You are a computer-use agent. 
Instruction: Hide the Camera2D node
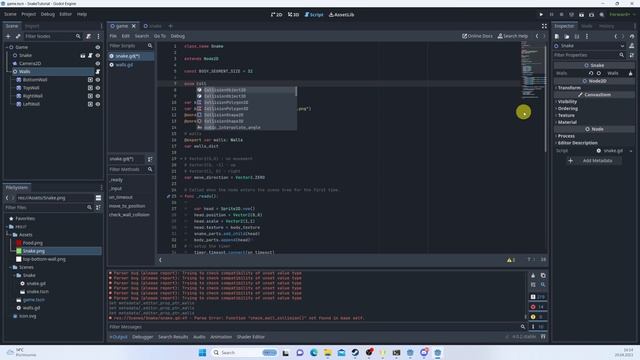98,64
